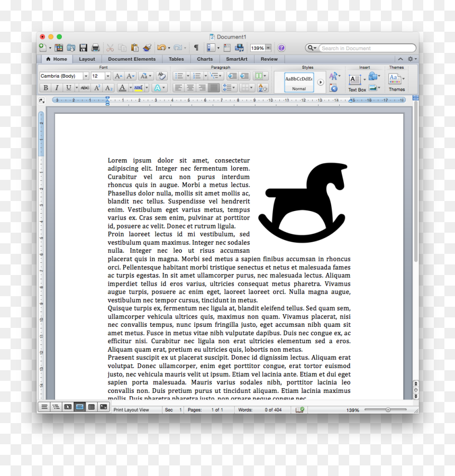Viewport: 455px width, 476px height.
Task: Open the highlight color dropdown arrow
Action: tap(147, 88)
